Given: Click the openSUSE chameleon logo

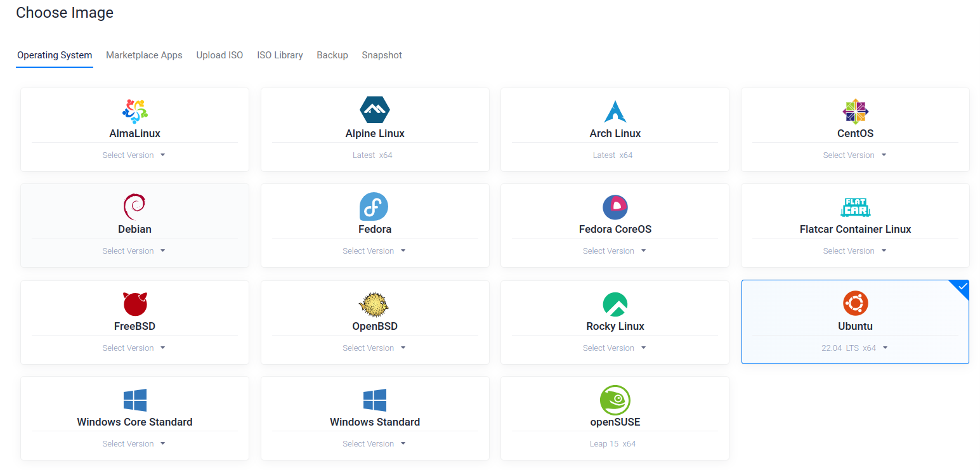Looking at the screenshot, I should click(615, 400).
